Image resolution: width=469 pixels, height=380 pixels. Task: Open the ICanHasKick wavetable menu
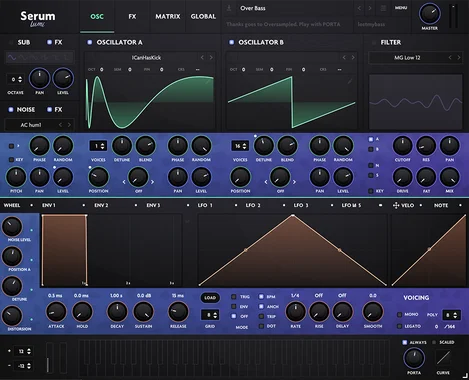coord(146,58)
